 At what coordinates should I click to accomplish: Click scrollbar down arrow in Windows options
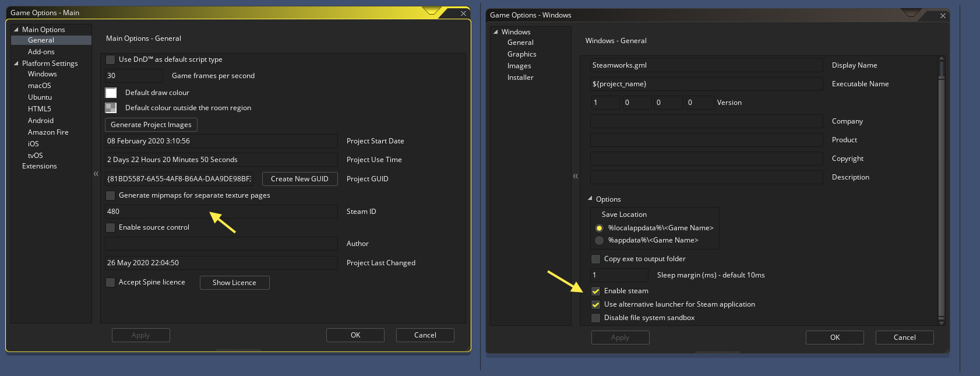(942, 322)
